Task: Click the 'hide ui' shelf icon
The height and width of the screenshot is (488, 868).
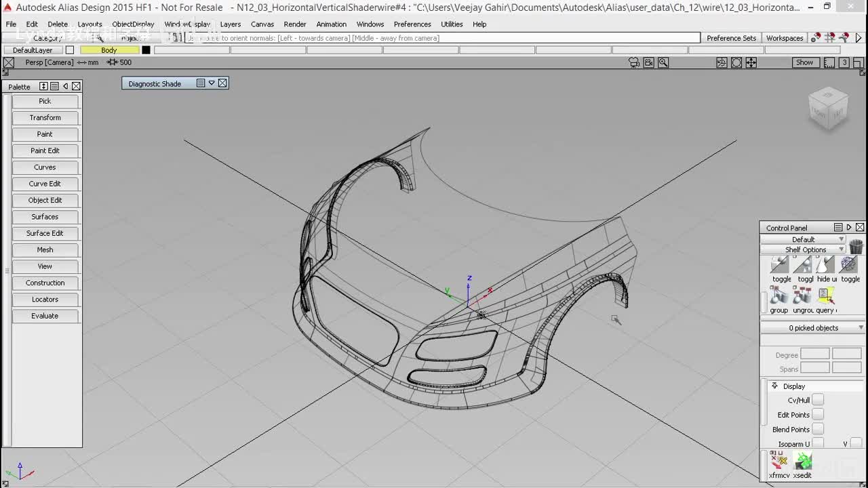Action: tap(825, 264)
